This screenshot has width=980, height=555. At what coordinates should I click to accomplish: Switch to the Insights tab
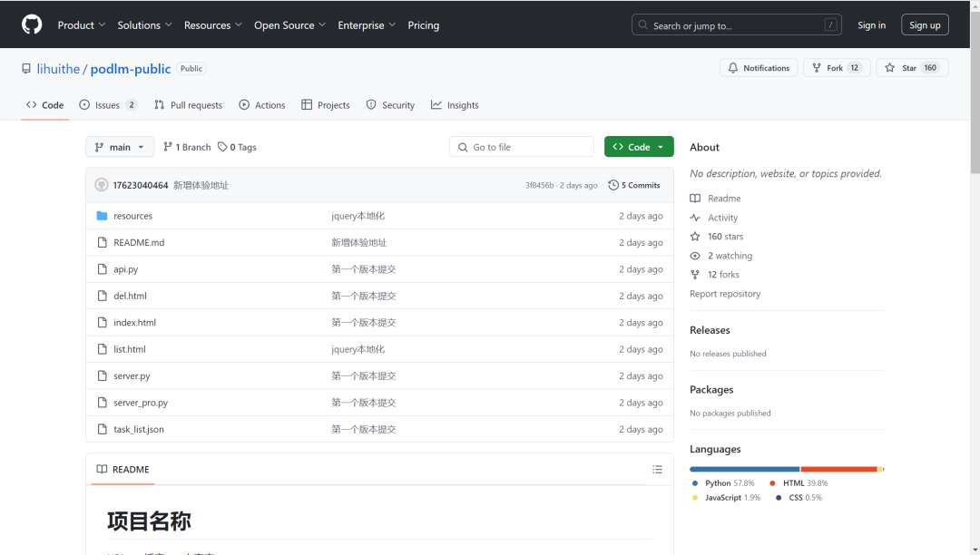[x=455, y=105]
